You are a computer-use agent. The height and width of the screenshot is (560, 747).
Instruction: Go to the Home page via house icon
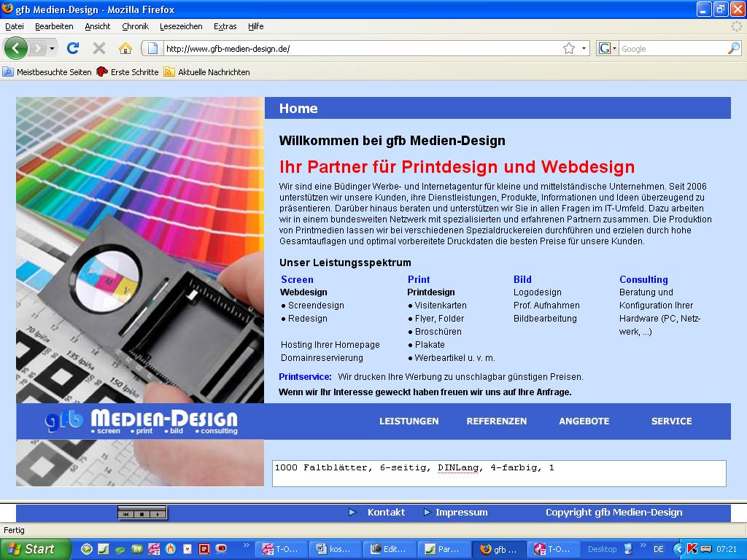point(125,48)
